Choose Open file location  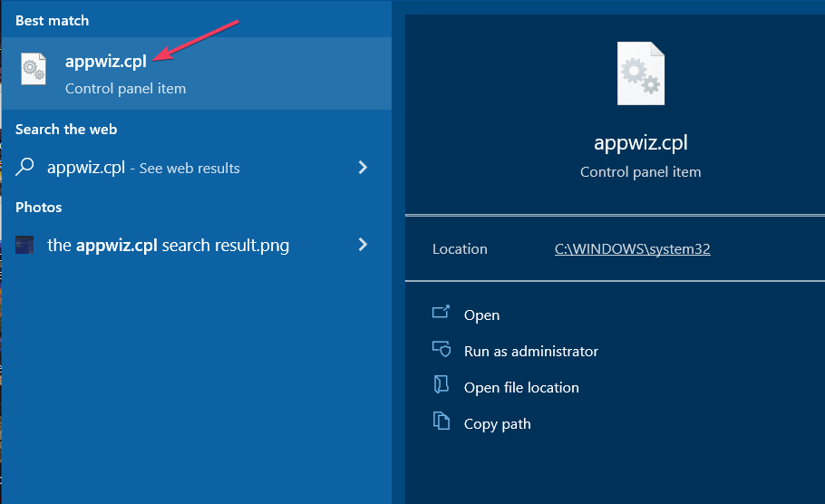[x=520, y=387]
